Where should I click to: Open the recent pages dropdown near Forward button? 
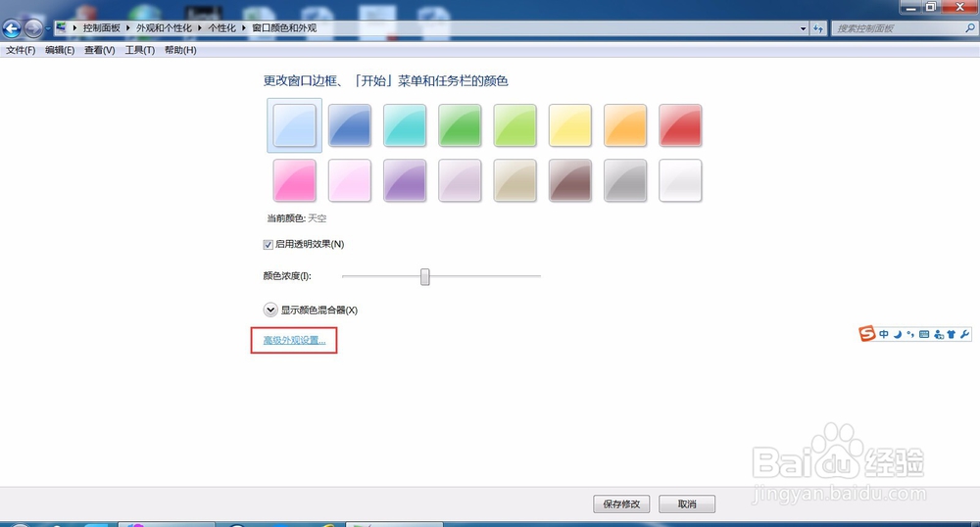click(x=47, y=28)
